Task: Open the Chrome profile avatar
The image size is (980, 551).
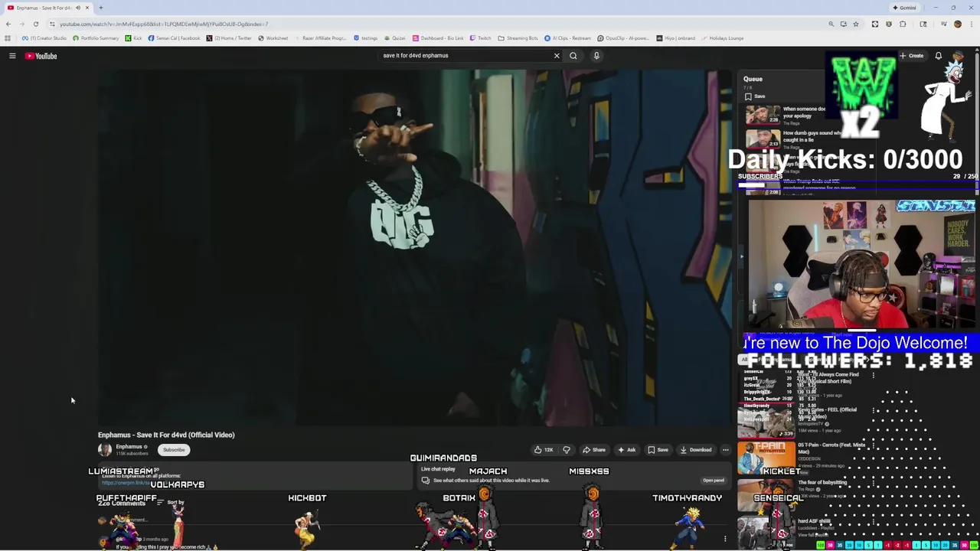Action: 957,24
